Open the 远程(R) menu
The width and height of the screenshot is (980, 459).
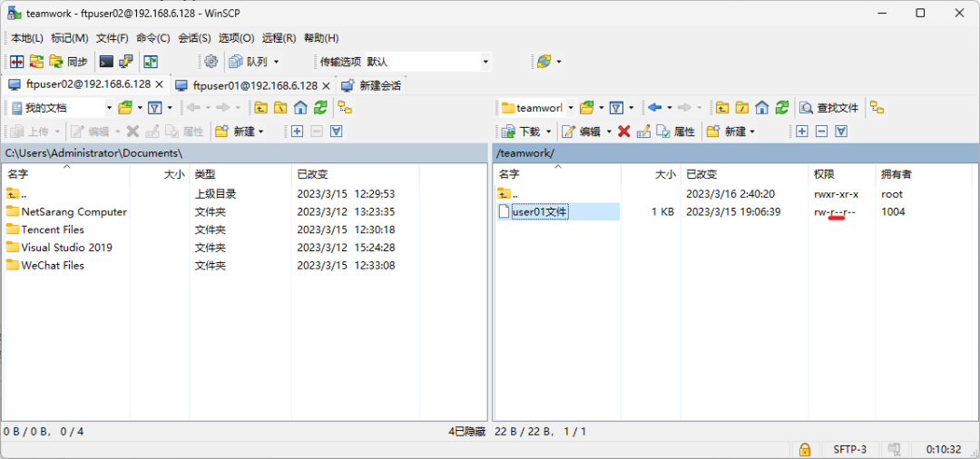[279, 38]
